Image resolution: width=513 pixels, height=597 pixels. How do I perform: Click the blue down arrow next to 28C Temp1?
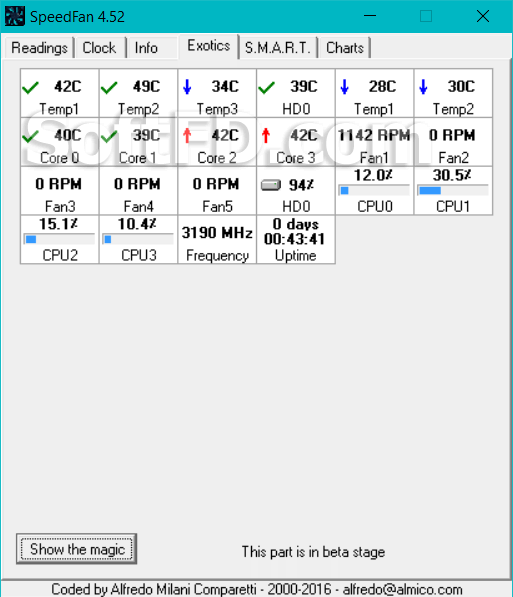(x=344, y=86)
